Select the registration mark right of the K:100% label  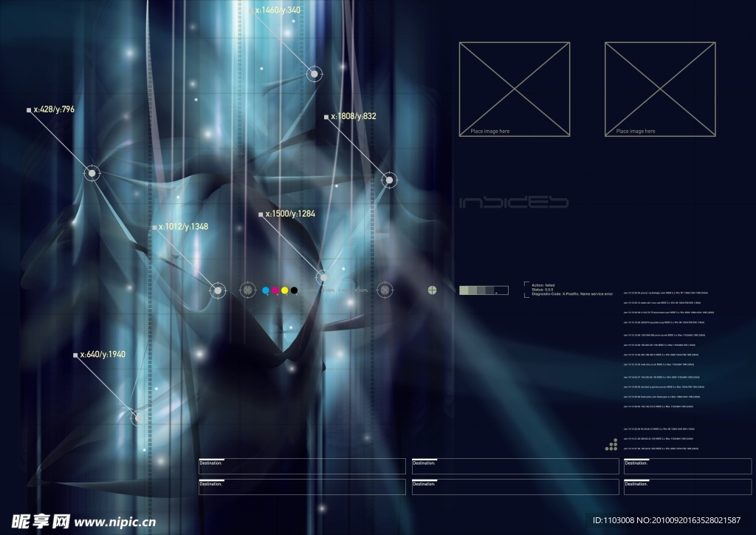(385, 290)
